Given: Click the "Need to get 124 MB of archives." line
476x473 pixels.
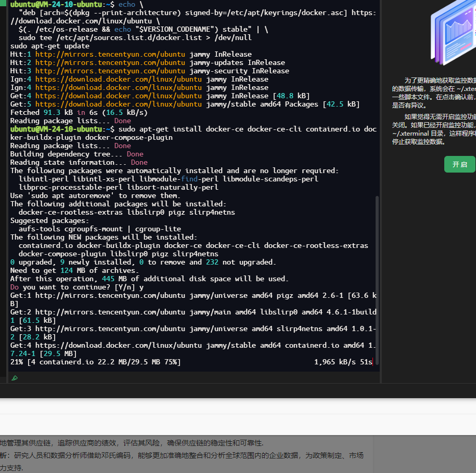Looking at the screenshot, I should 75,271.
